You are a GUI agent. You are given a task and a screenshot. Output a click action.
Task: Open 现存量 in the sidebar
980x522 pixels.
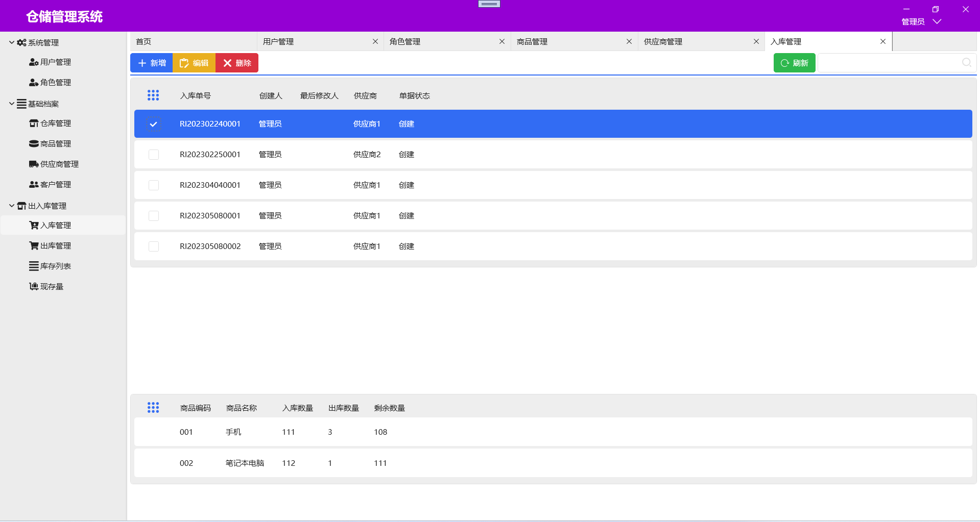tap(52, 287)
